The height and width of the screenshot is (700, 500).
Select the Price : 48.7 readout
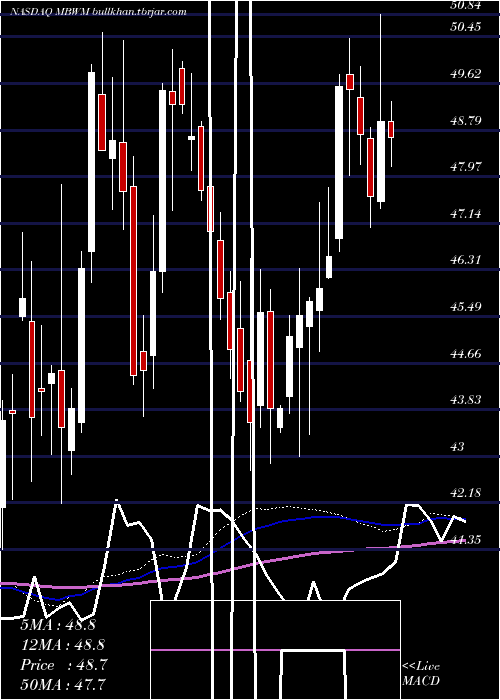coord(64,665)
